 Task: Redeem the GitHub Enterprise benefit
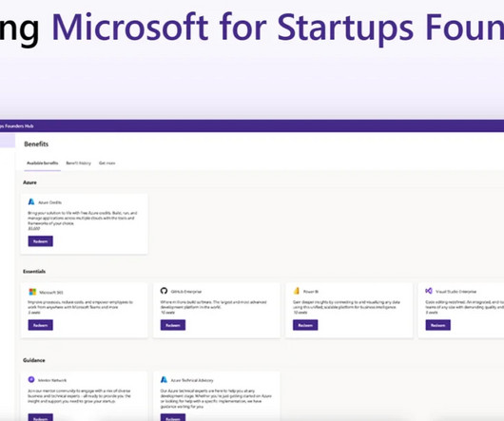pos(173,325)
